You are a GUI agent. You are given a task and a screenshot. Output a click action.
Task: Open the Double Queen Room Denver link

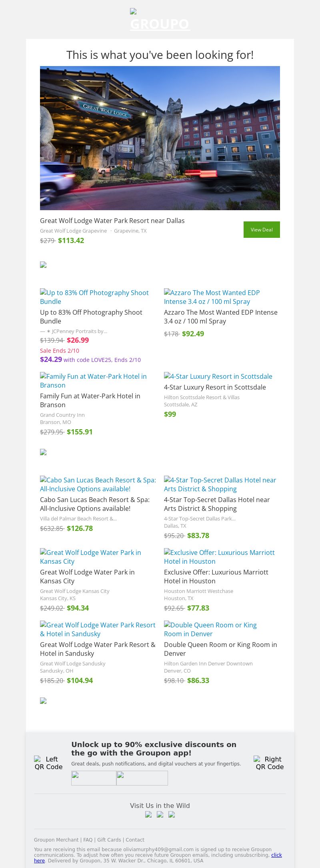pyautogui.click(x=210, y=629)
